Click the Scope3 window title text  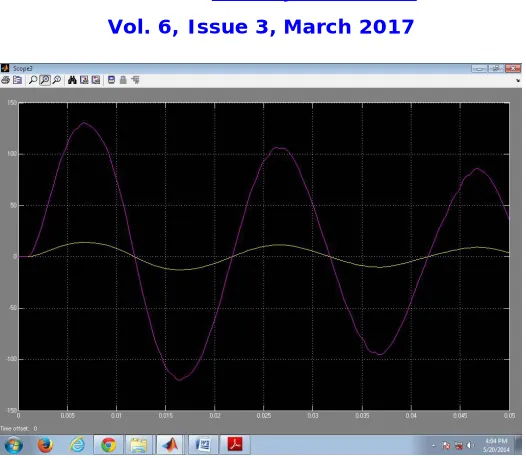[22, 68]
